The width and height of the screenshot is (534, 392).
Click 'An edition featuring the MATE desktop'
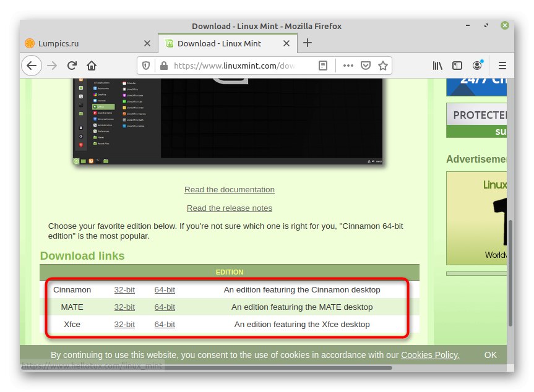[302, 307]
